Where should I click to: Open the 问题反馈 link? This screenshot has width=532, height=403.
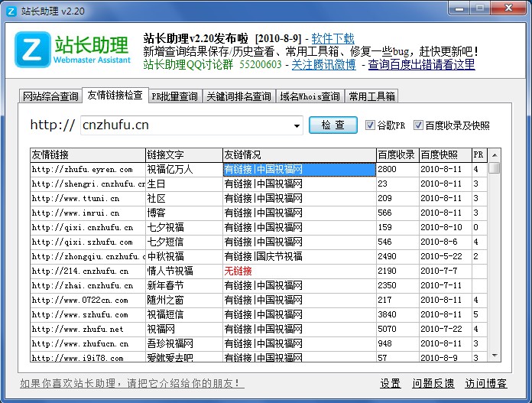pos(433,383)
